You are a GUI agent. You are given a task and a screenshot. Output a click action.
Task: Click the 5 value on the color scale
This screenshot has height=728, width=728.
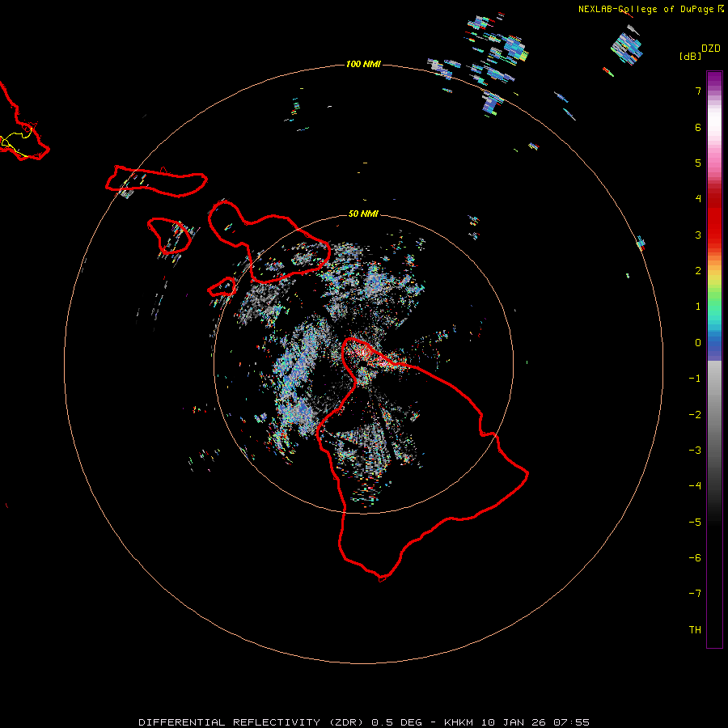(698, 163)
